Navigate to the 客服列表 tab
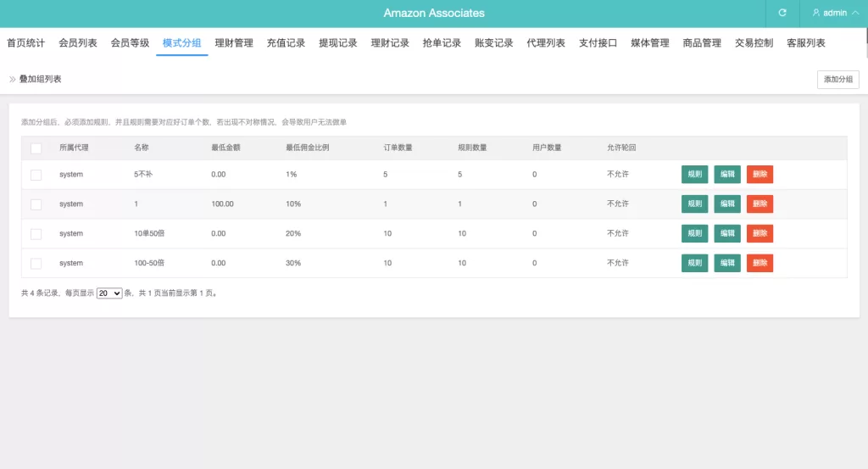This screenshot has width=868, height=469. pos(805,43)
